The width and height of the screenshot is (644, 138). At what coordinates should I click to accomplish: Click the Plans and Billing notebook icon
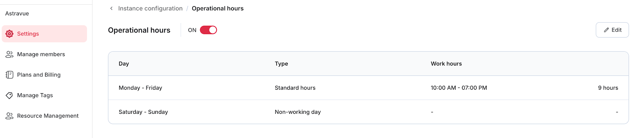coord(9,75)
